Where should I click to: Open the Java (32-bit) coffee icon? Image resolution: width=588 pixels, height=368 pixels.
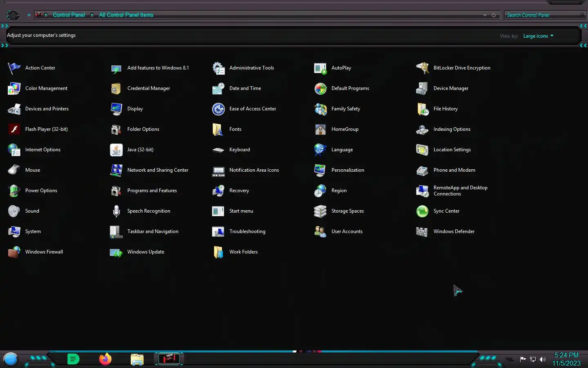[116, 150]
